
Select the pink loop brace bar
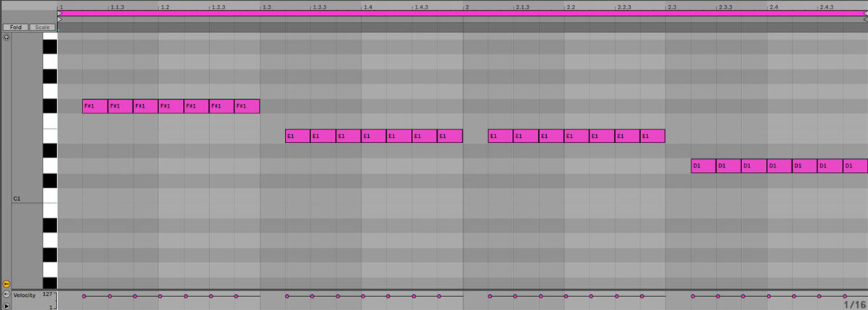(x=463, y=13)
